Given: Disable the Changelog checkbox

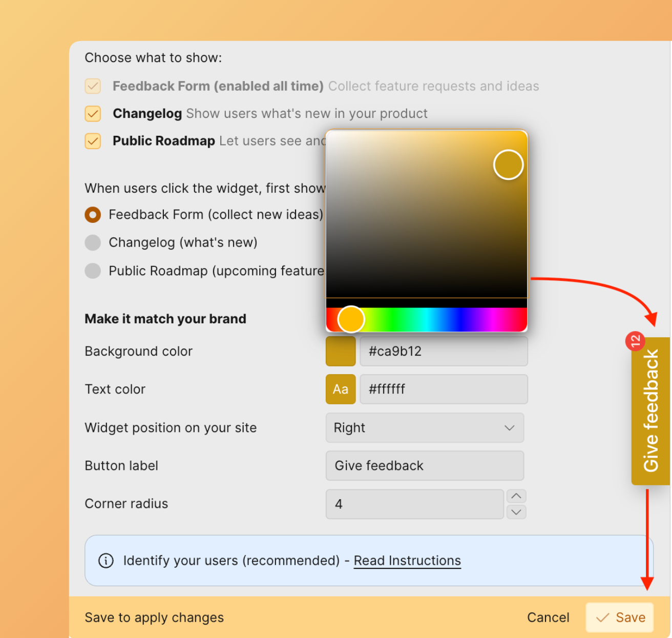Looking at the screenshot, I should coord(93,113).
